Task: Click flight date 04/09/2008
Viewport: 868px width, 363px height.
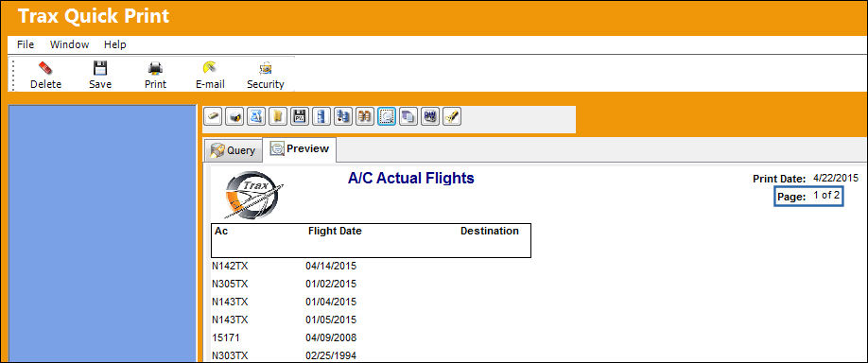Action: click(331, 337)
